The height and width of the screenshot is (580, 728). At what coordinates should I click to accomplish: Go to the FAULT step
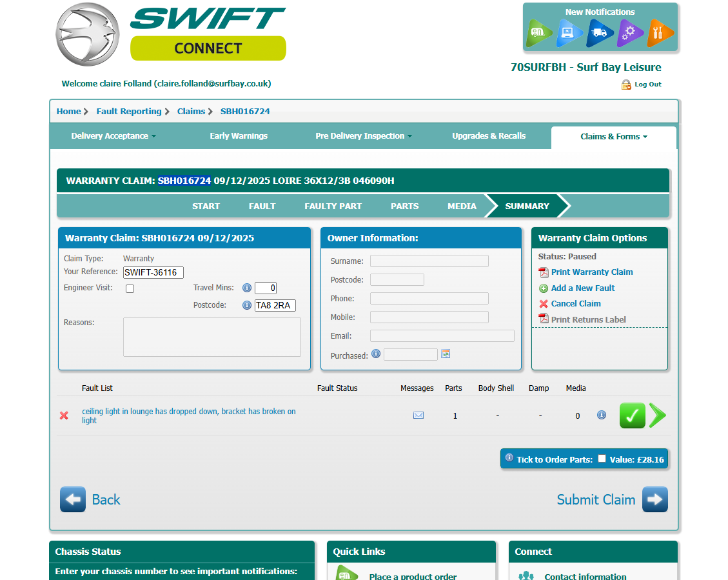262,206
